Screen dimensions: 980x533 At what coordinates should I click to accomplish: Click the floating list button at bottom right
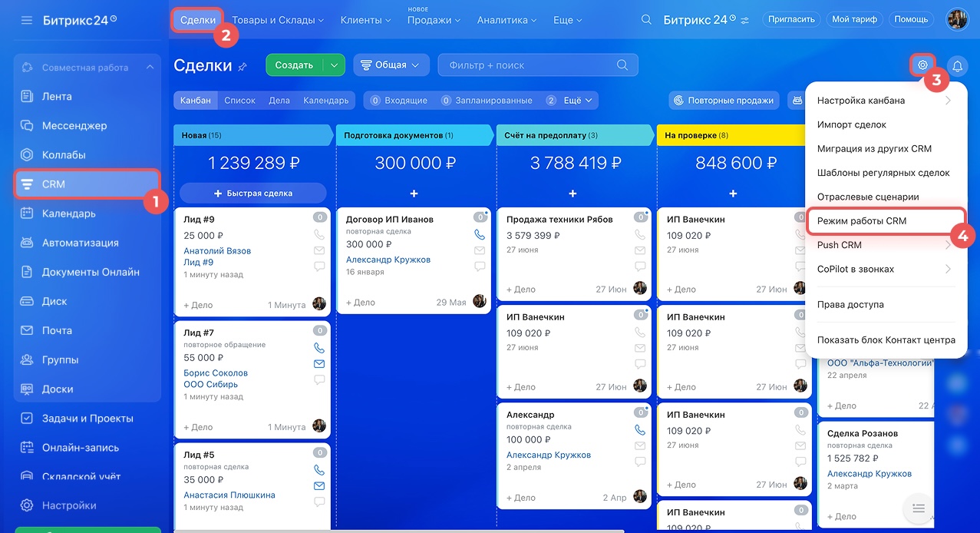click(919, 507)
